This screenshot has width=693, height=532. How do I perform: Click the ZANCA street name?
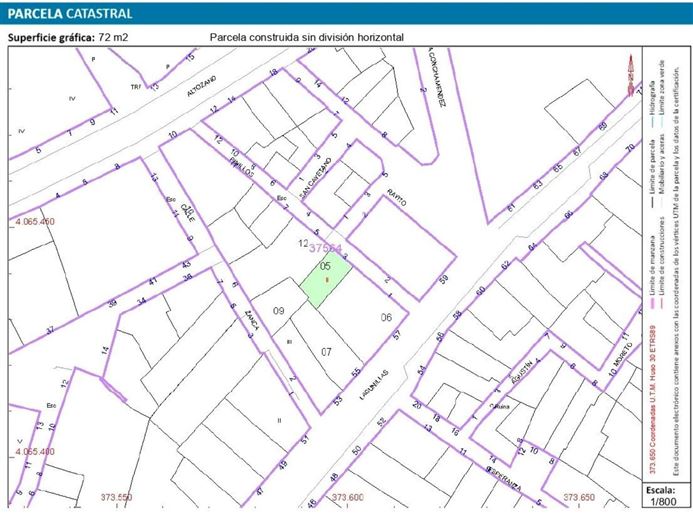(x=252, y=320)
